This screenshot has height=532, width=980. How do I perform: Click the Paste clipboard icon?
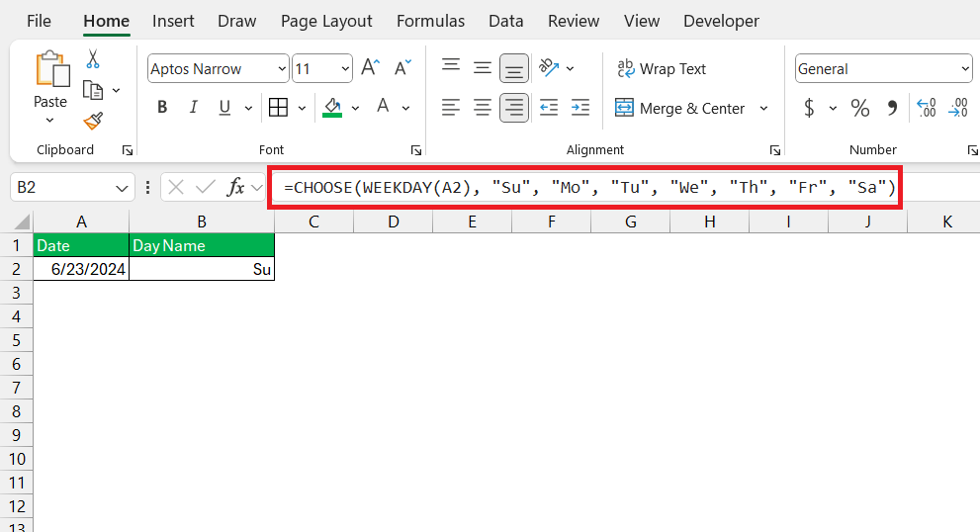pos(51,69)
